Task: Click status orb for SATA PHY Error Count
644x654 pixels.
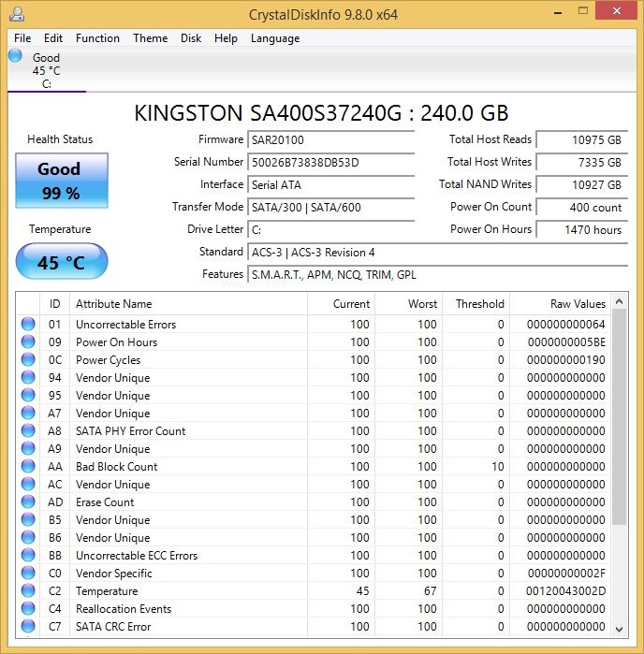Action: tap(28, 430)
